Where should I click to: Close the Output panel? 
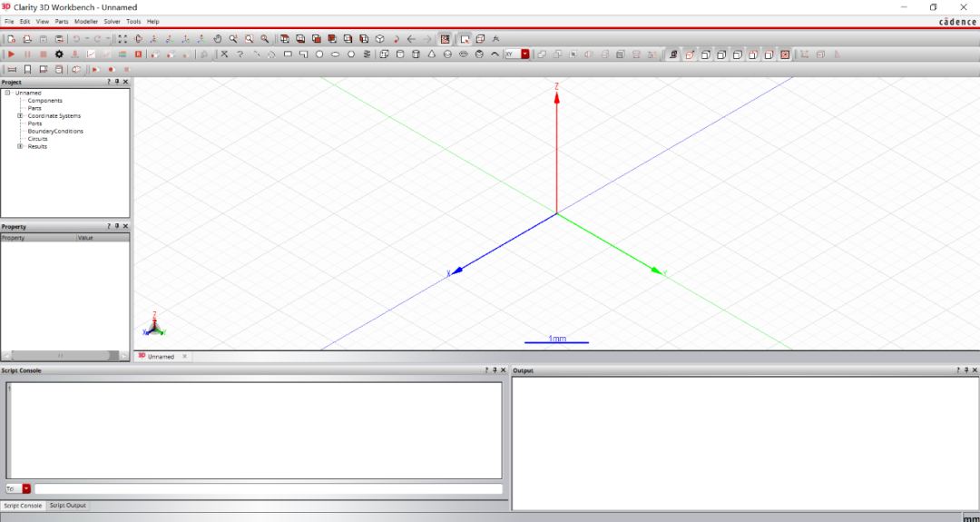pyautogui.click(x=975, y=370)
